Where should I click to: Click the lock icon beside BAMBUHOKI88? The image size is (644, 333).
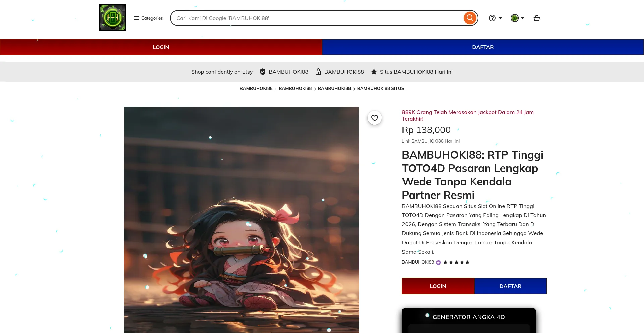[318, 72]
